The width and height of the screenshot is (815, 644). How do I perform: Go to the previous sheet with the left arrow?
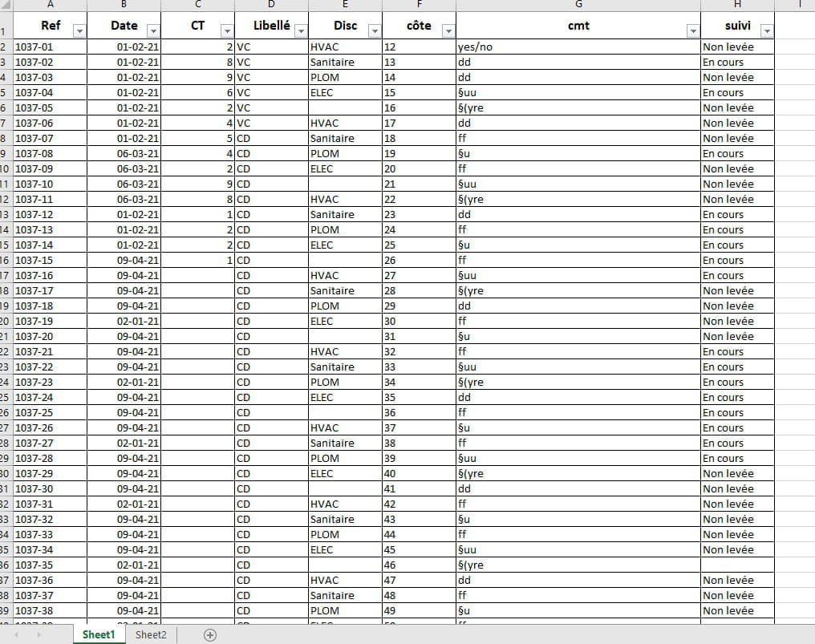click(17, 634)
